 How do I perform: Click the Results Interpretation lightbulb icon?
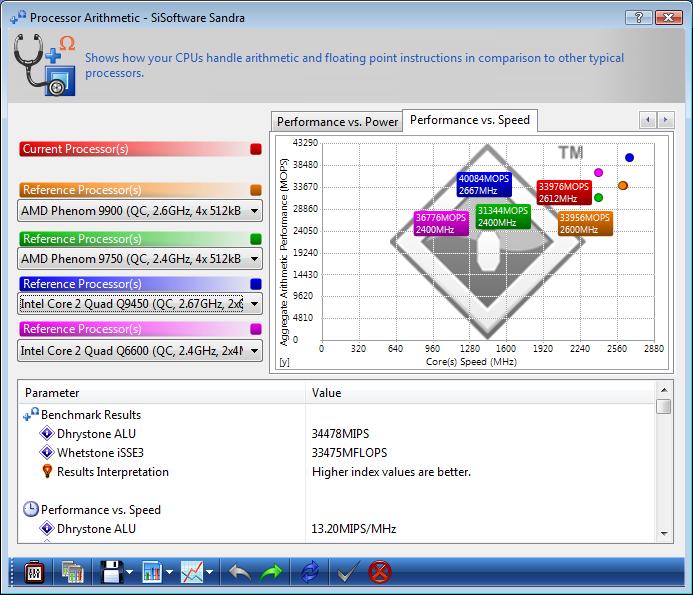pyautogui.click(x=47, y=471)
